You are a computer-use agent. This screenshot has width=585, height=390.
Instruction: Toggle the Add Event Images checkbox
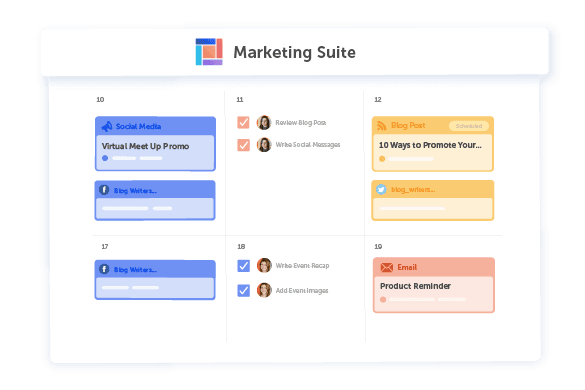[x=244, y=290]
